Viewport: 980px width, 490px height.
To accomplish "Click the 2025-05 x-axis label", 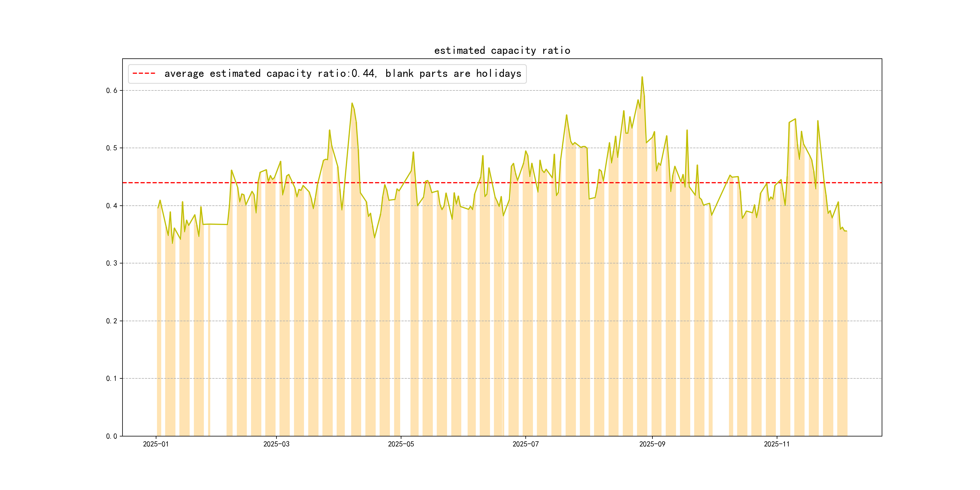I will tap(400, 444).
